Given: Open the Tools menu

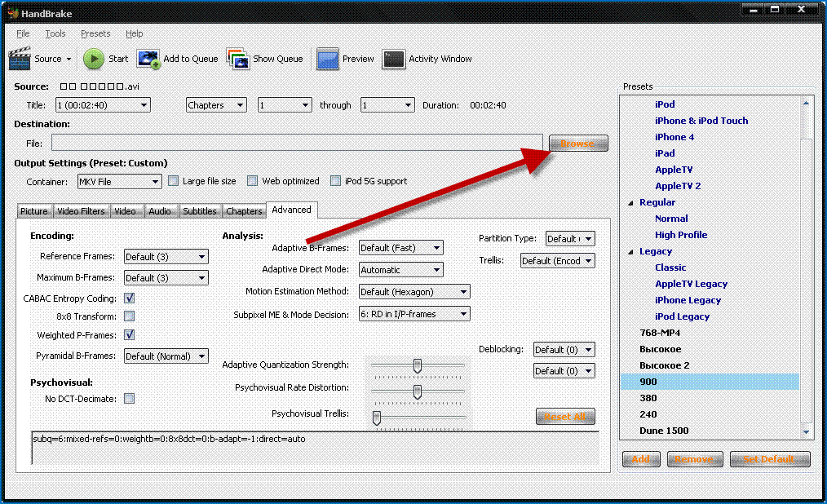Looking at the screenshot, I should click(x=55, y=33).
